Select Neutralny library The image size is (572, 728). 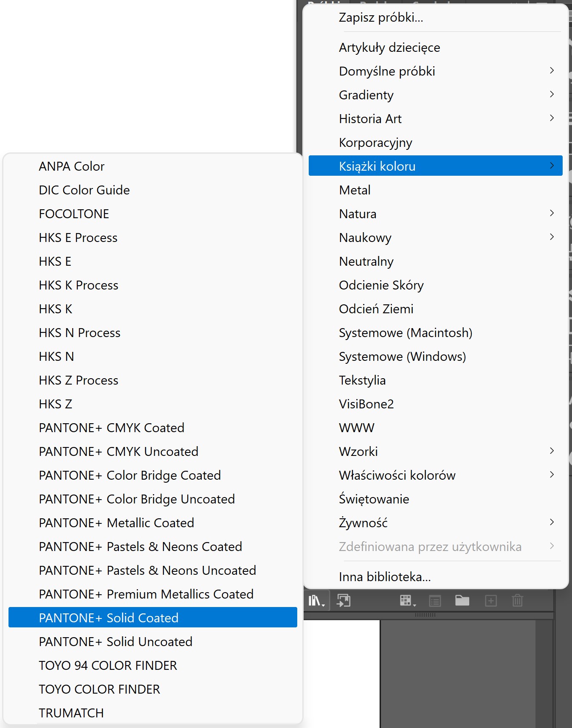435,261
